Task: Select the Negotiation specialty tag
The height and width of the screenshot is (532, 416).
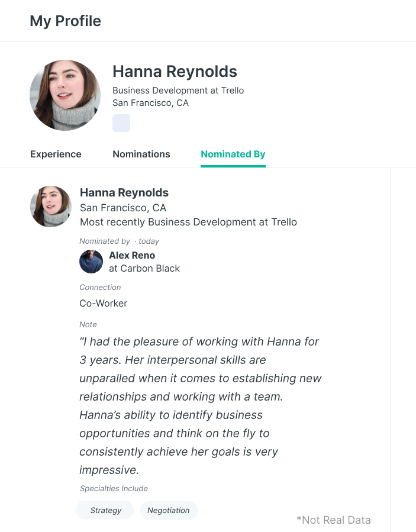Action: (x=169, y=510)
